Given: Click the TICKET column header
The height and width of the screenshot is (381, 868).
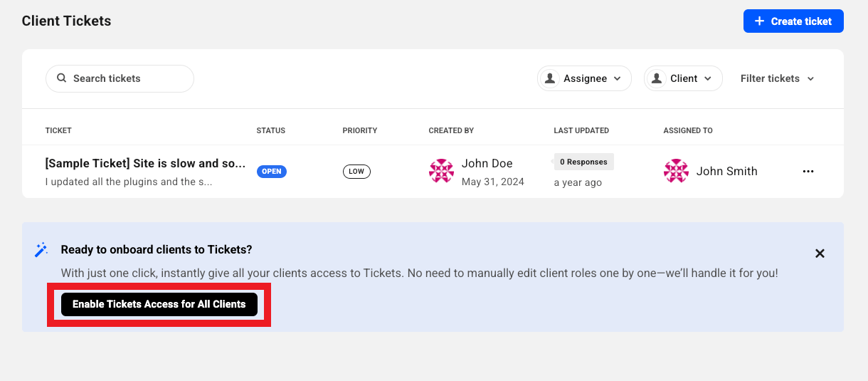Looking at the screenshot, I should (58, 130).
